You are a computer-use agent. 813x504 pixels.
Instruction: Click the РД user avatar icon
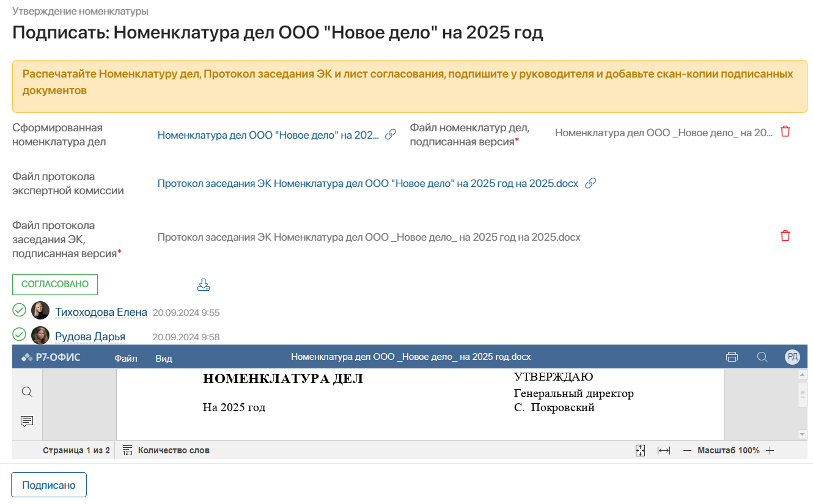point(792,357)
